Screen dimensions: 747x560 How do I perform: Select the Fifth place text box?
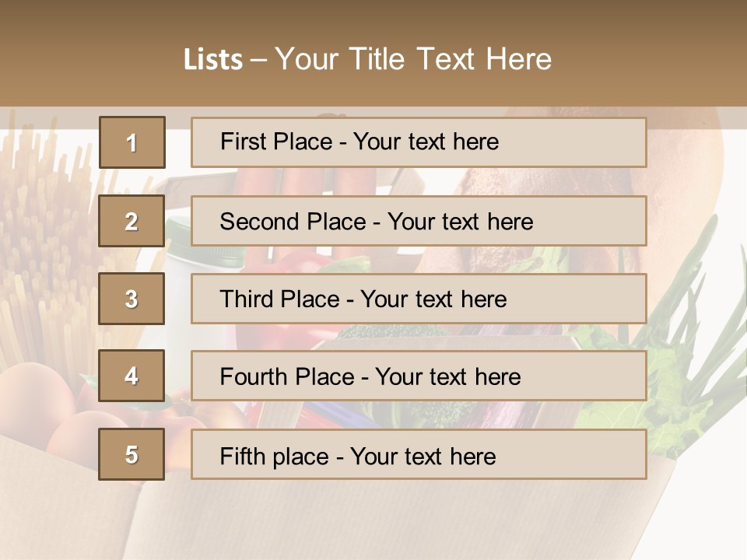coord(418,454)
